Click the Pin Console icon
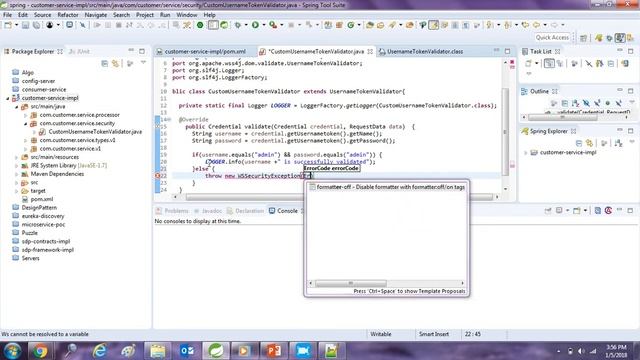The image size is (640, 360). point(548,211)
